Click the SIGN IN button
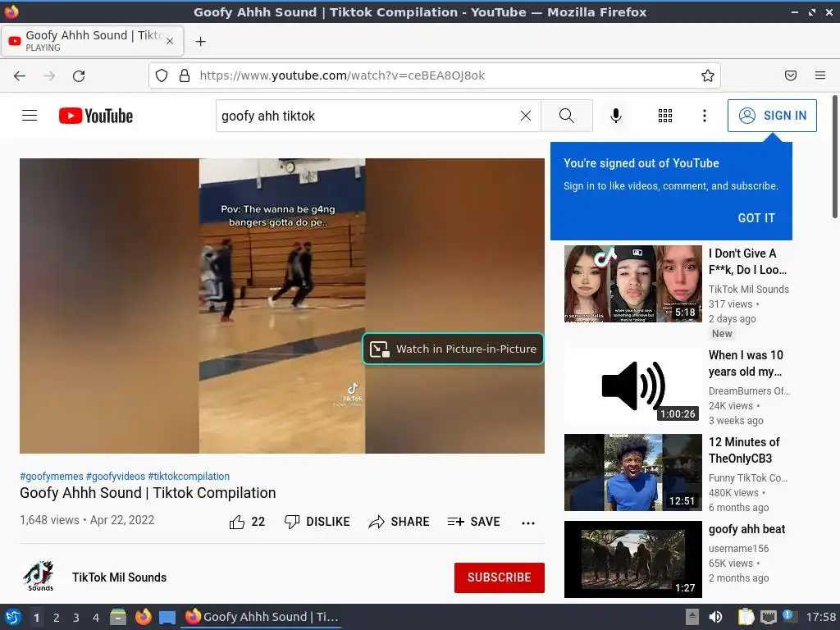 (x=772, y=116)
